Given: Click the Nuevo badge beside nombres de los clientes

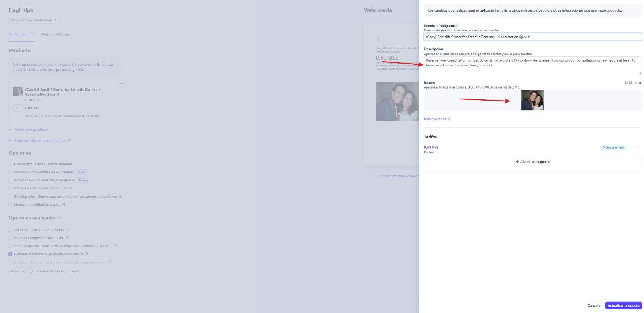Looking at the screenshot, I should [82, 172].
